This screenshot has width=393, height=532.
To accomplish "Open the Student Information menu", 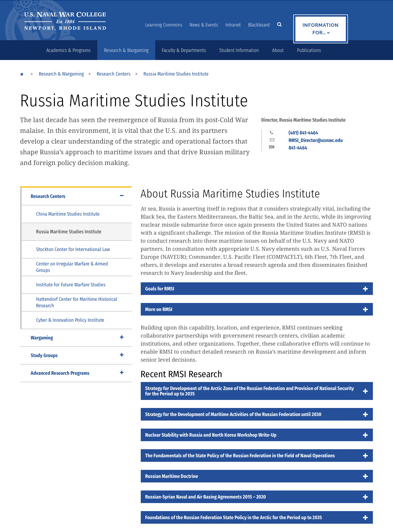I will tap(239, 50).
